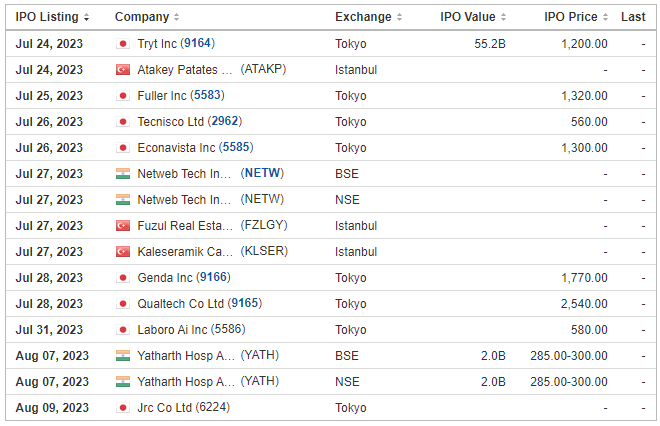This screenshot has height=426, width=660.
Task: Click the Last column header
Action: point(633,17)
